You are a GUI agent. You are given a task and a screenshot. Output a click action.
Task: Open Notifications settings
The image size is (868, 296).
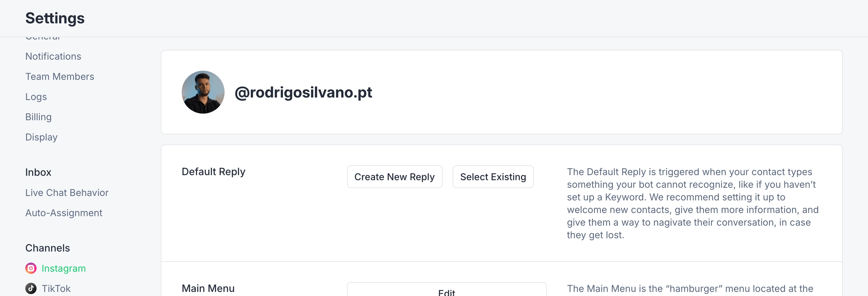(x=53, y=56)
